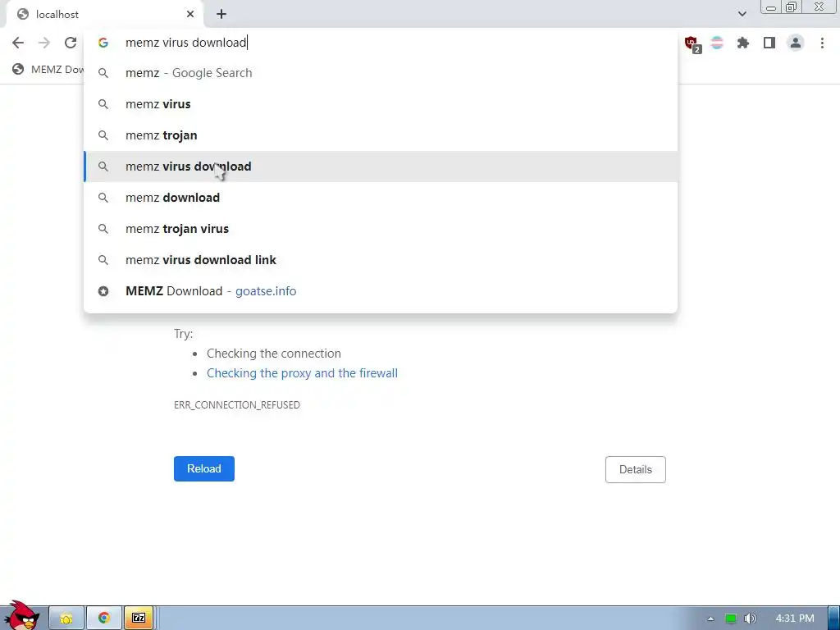Click the blue Reload button
This screenshot has width=840, height=630.
tap(204, 468)
